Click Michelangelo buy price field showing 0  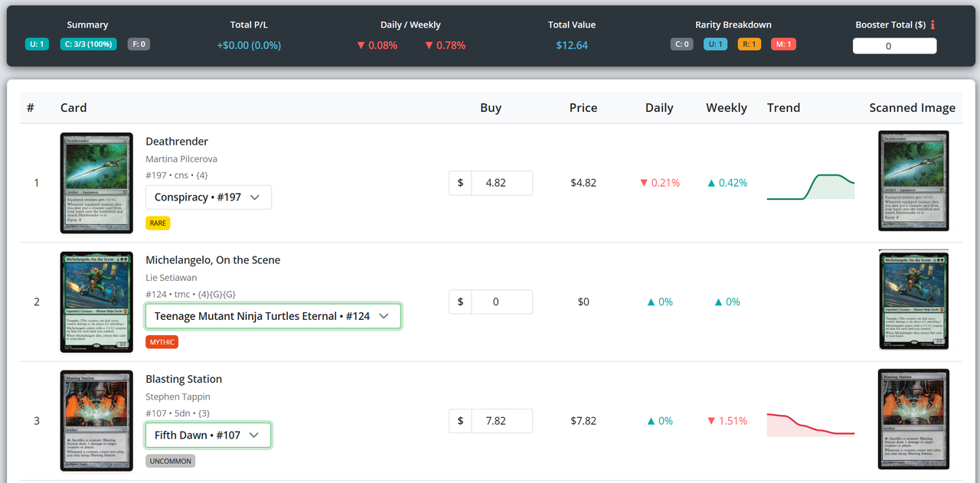click(x=501, y=302)
